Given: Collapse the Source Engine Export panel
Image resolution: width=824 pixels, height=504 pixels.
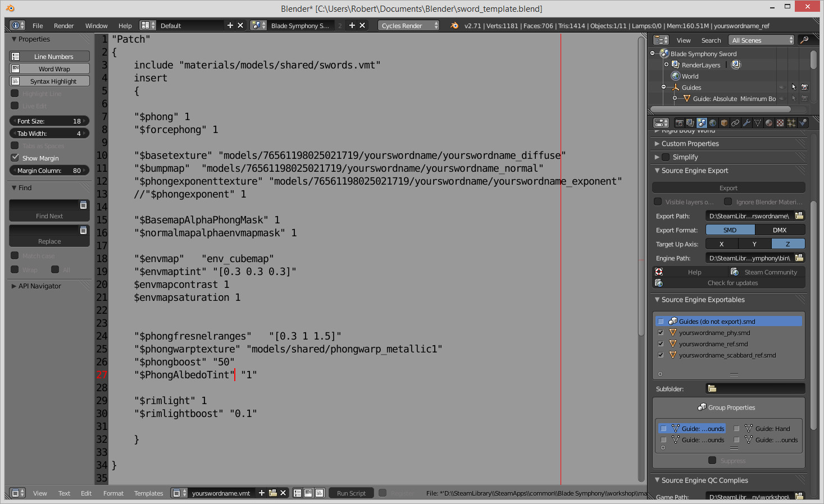Looking at the screenshot, I should [x=657, y=171].
